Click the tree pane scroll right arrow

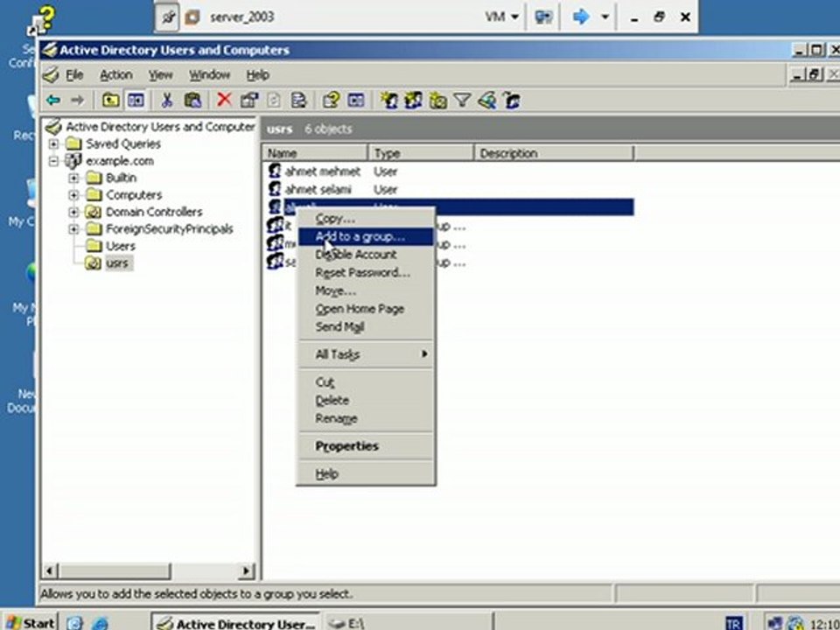click(x=246, y=571)
